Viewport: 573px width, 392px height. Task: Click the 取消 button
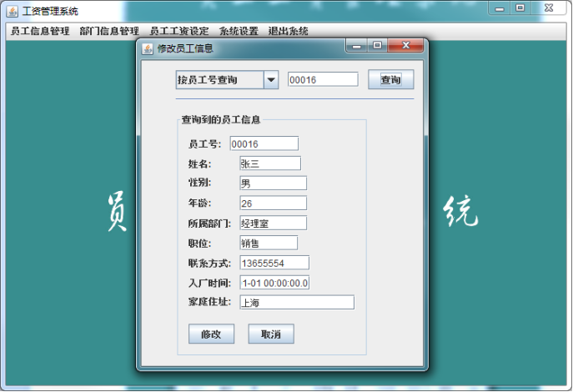[271, 334]
